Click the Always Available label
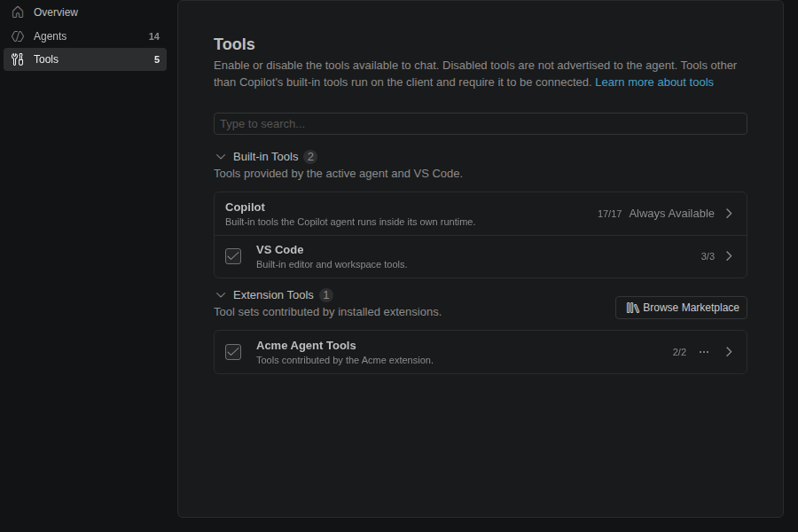The height and width of the screenshot is (532, 798). (671, 214)
